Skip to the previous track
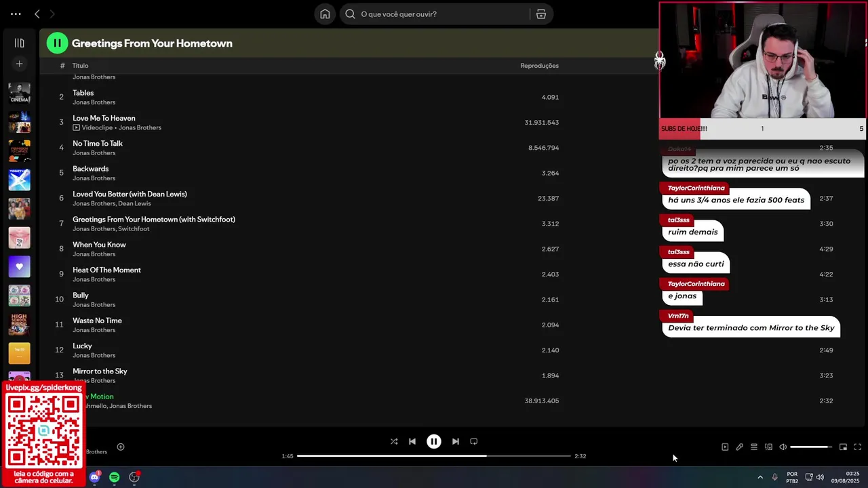This screenshot has height=488, width=868. point(412,441)
